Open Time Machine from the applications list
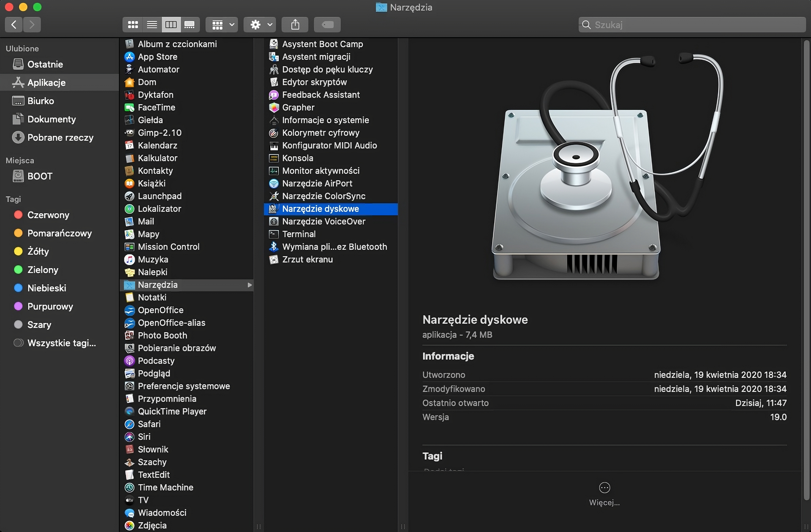This screenshot has height=532, width=811. (165, 487)
